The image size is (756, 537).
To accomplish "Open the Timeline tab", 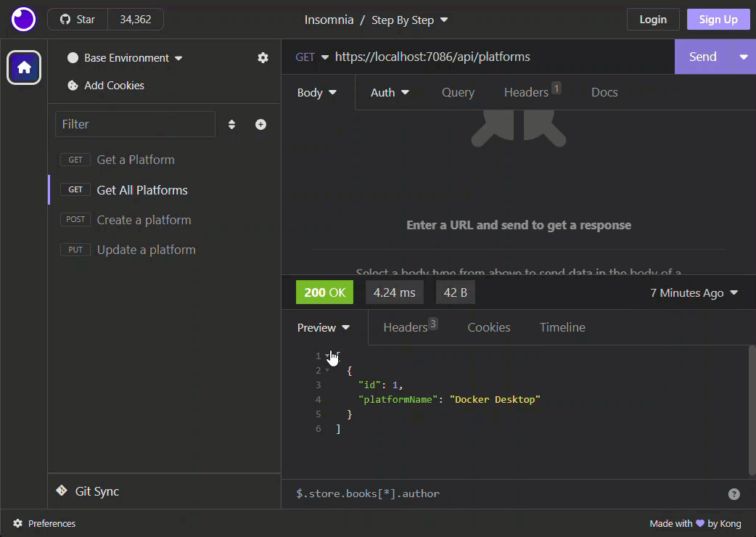I will (562, 328).
